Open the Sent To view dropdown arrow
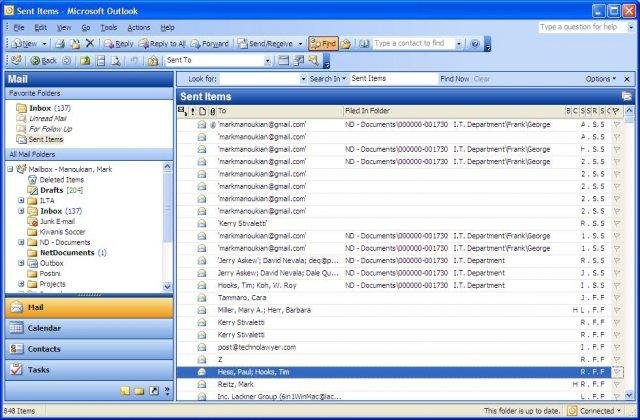 point(267,61)
